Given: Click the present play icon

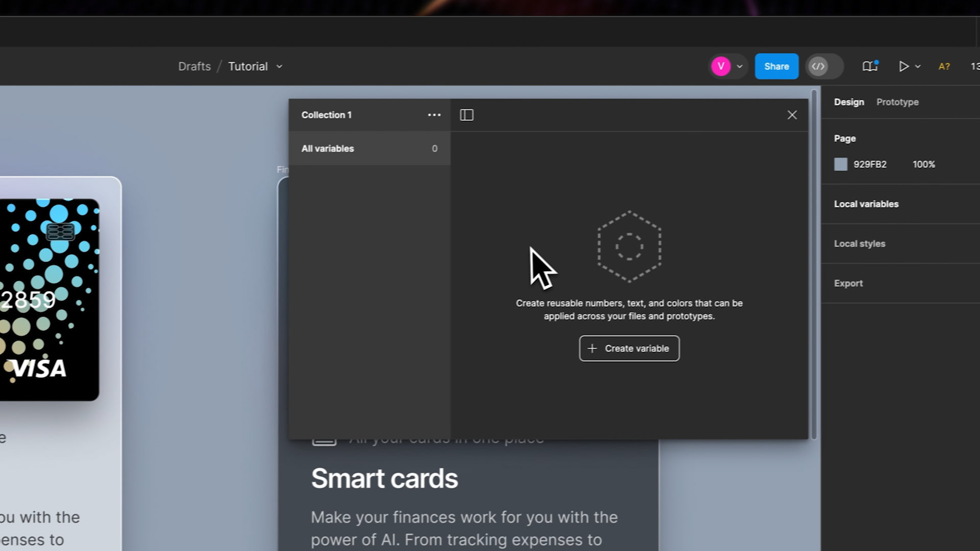Looking at the screenshot, I should 904,67.
